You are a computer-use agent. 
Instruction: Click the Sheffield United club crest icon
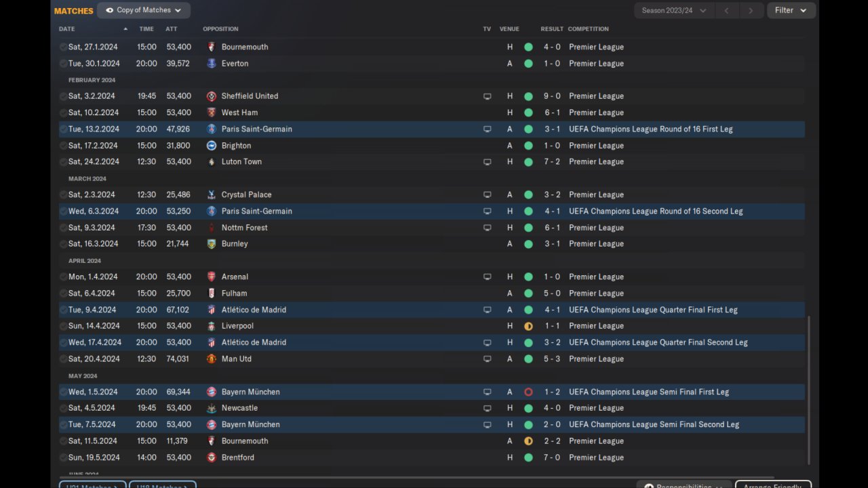[x=212, y=96]
